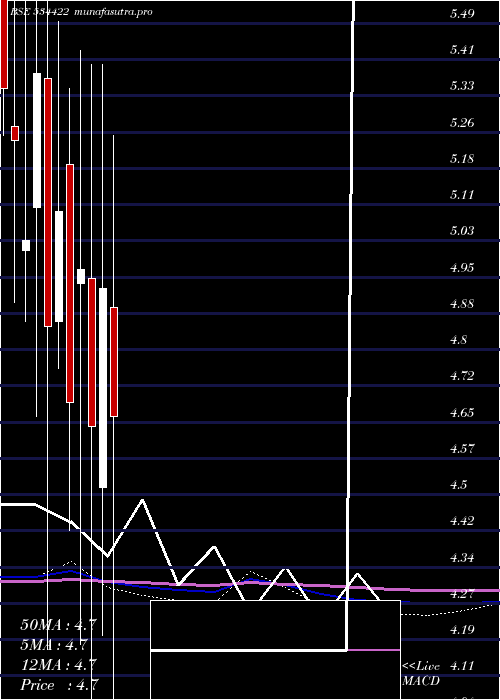This screenshot has width=500, height=700.
Task: Select the 4.95 price axis label
Action: point(462,268)
